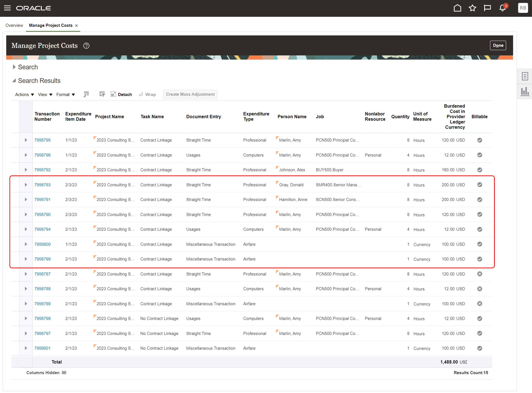Switch to the Overview tab

(14, 25)
